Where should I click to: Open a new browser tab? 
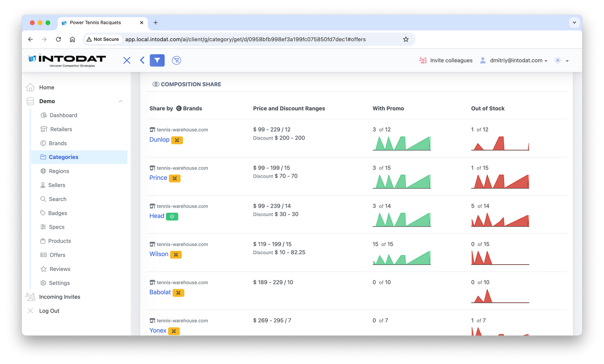click(x=155, y=23)
